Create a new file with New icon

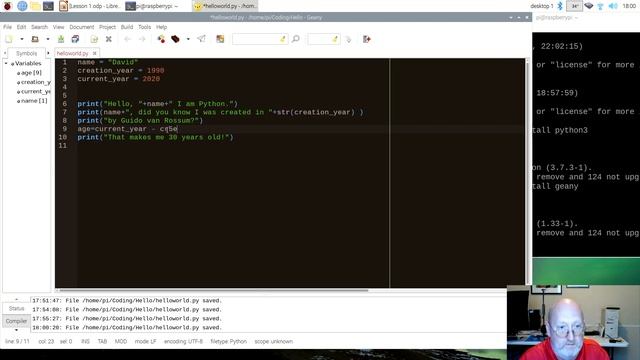point(9,39)
